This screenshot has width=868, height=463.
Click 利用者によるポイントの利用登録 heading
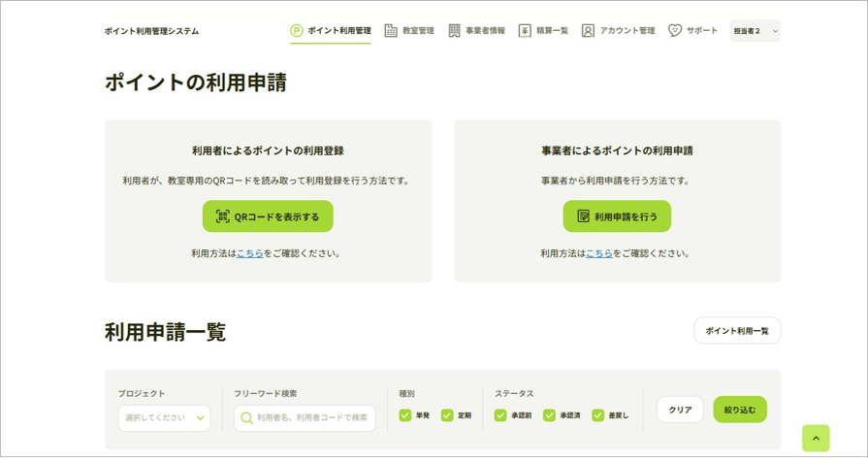(268, 150)
